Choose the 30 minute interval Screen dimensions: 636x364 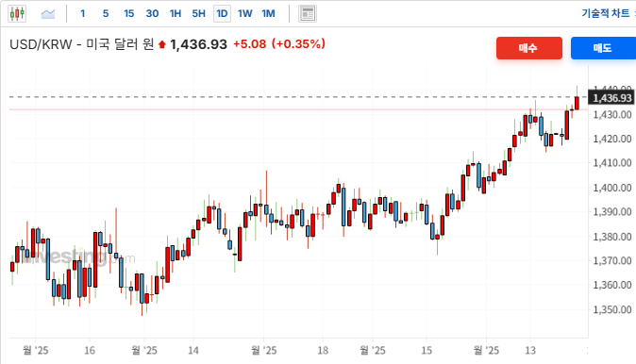152,14
